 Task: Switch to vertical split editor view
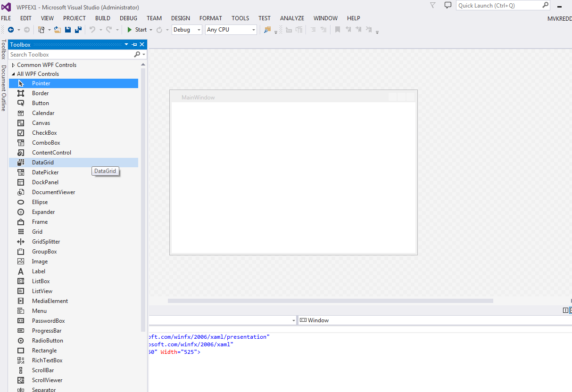565,310
